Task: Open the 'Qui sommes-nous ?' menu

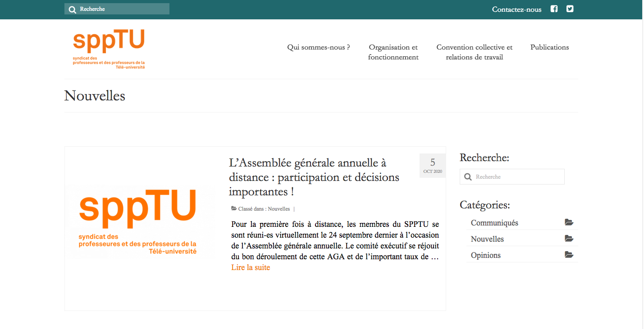Action: pos(319,47)
